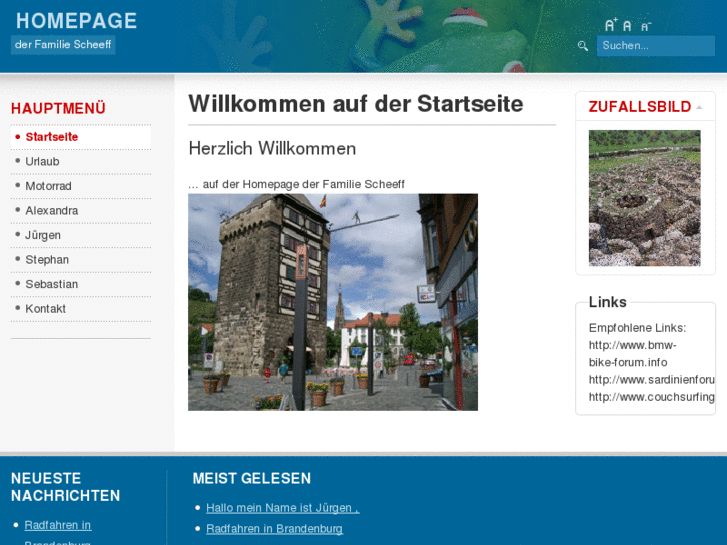The width and height of the screenshot is (727, 545).
Task: Go to the Motorrad page
Action: (x=81, y=186)
